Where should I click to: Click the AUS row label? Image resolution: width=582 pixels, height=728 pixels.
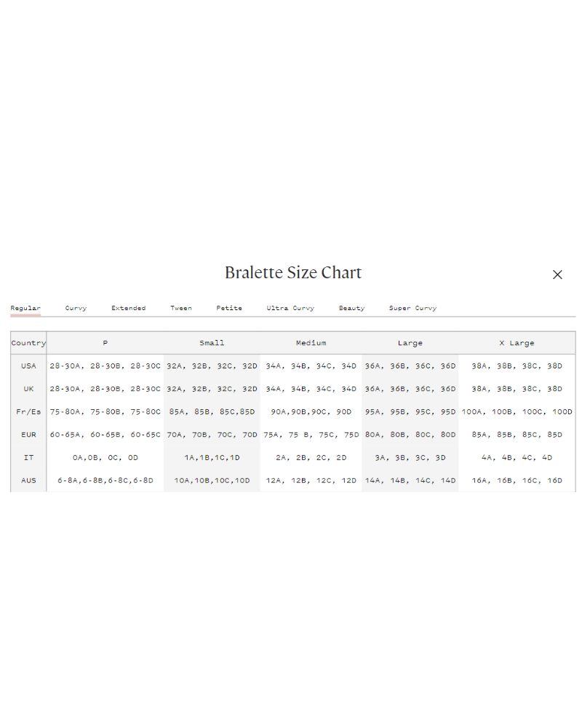pyautogui.click(x=28, y=480)
